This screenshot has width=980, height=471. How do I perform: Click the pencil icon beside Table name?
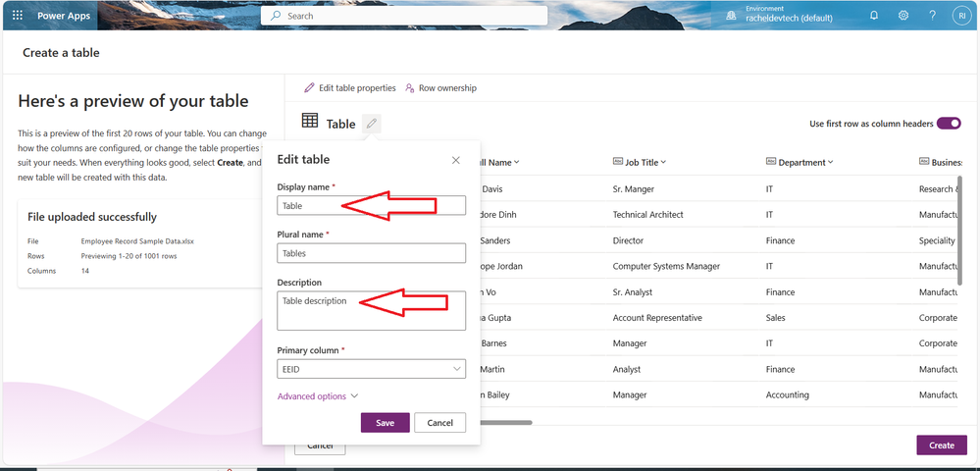pyautogui.click(x=371, y=124)
